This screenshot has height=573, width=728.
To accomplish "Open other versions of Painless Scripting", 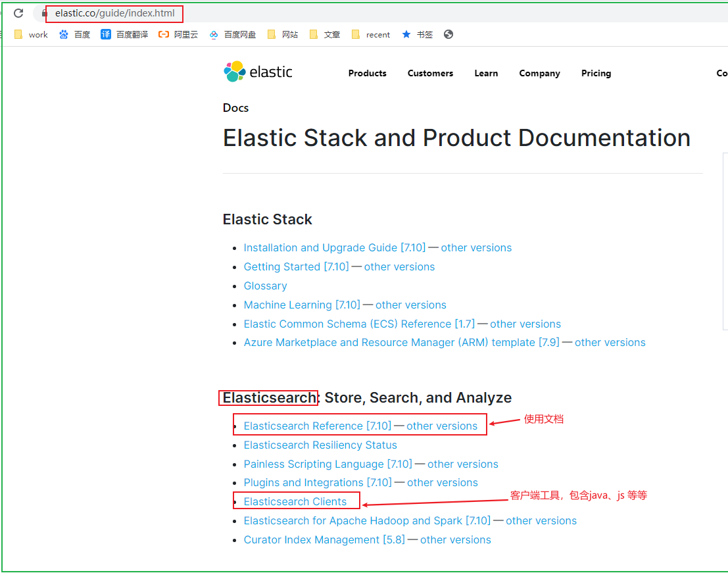I will tap(462, 464).
